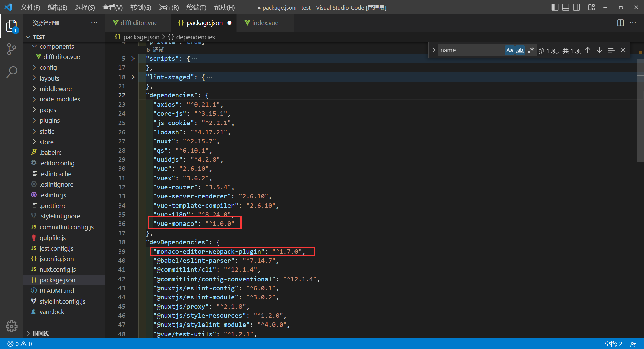Click the editor vertical scrollbar
The width and height of the screenshot is (644, 349).
click(640, 111)
